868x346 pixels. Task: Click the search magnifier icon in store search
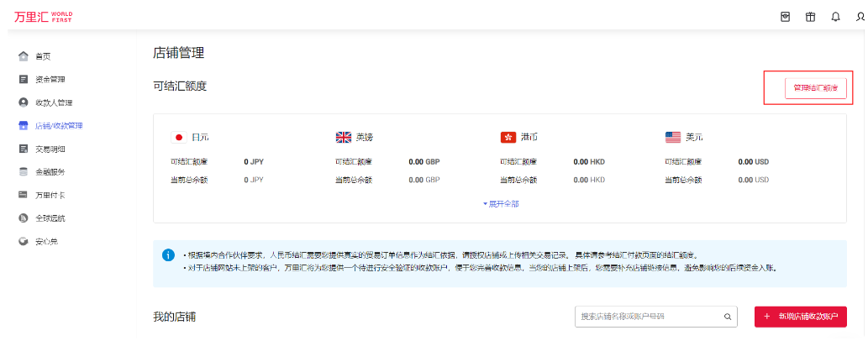728,317
